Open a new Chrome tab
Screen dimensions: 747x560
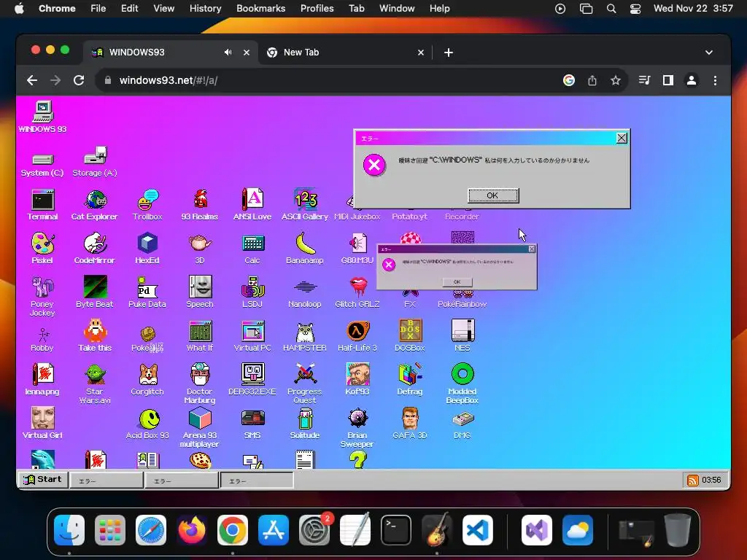click(x=449, y=52)
